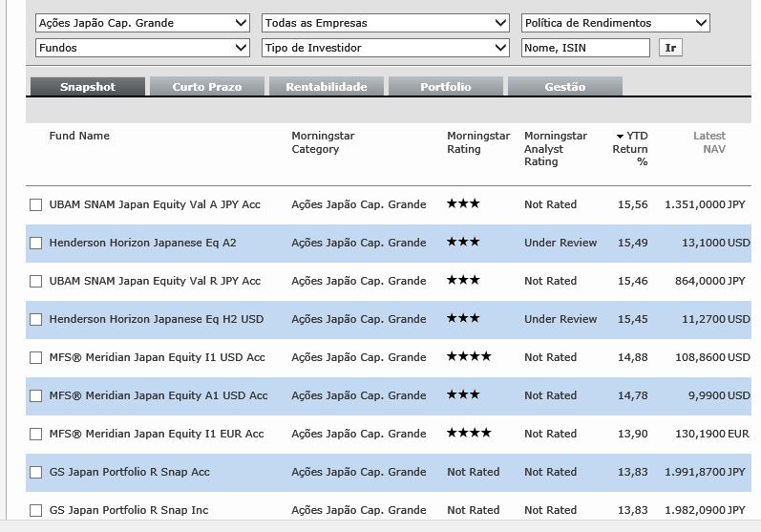Open the Ações Japão Cap. Grande category dropdown

coord(142,23)
